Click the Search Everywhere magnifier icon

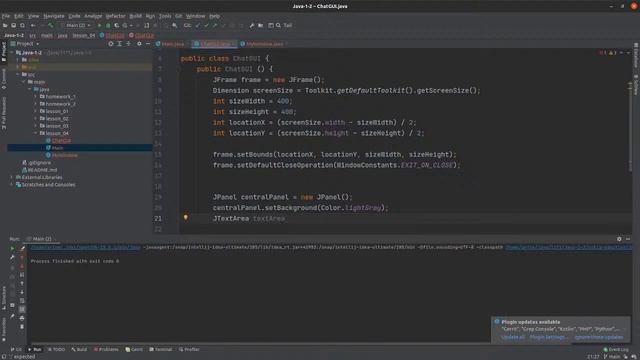coord(278,25)
